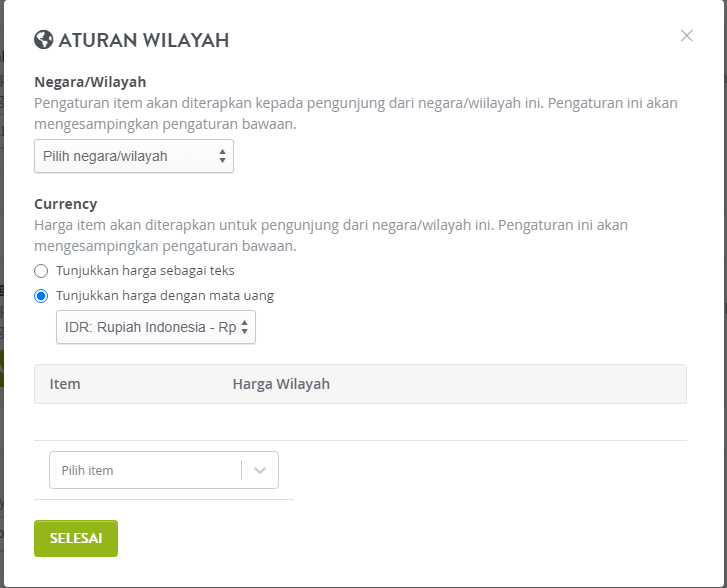Click the Negara/Wilayah section heading
Viewport: 727px width, 588px height.
[90, 82]
